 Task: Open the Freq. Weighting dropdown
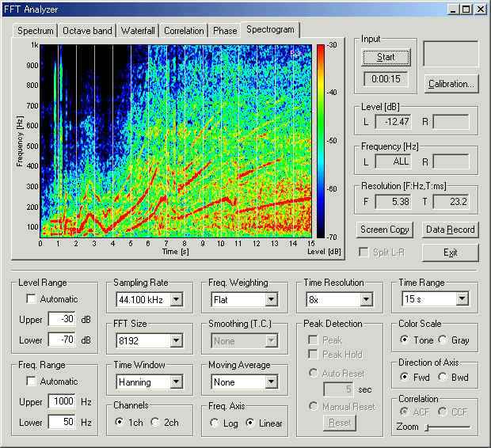(271, 300)
